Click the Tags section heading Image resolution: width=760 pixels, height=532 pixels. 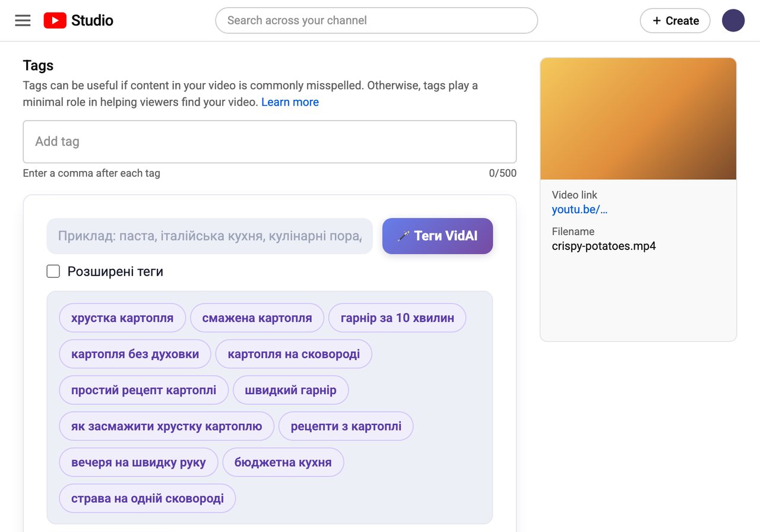(38, 65)
